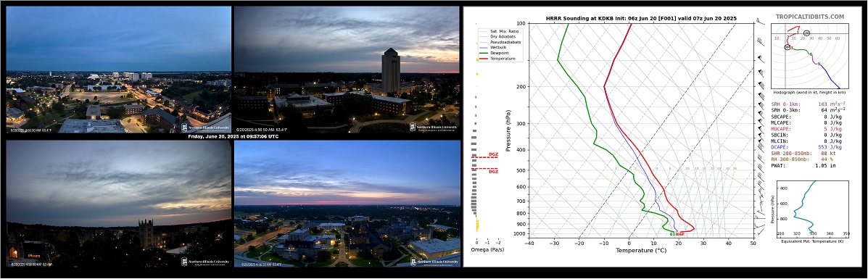Click the Temperature legend entry
The width and height of the screenshot is (868, 279).
tap(497, 58)
